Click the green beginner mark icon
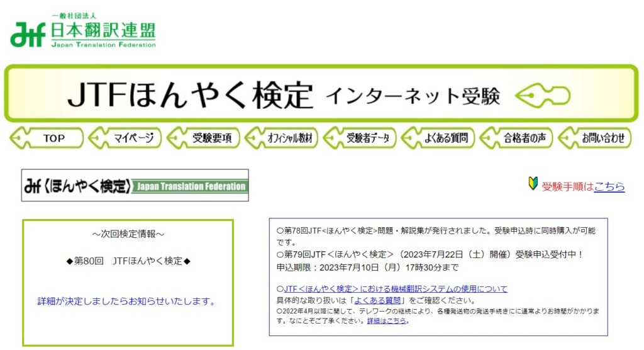Viewport: 644px width, 350px height. point(533,183)
